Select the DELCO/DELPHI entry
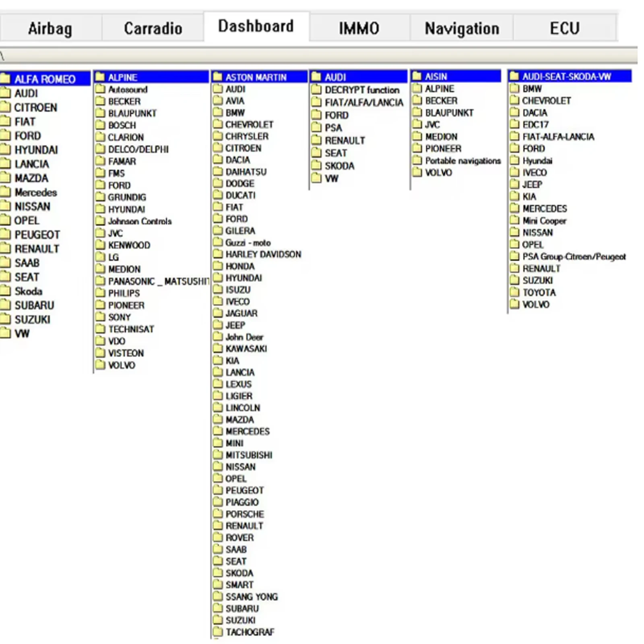The image size is (644, 644). point(138,149)
